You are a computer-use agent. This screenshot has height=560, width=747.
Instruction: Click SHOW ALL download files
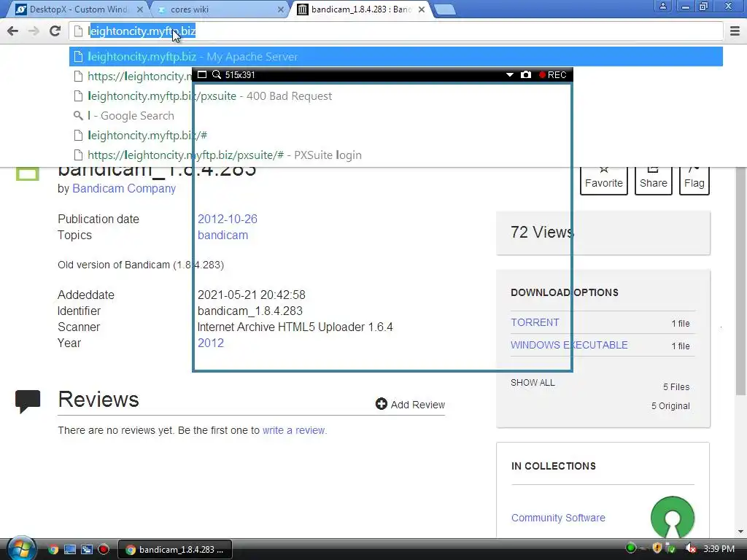533,382
